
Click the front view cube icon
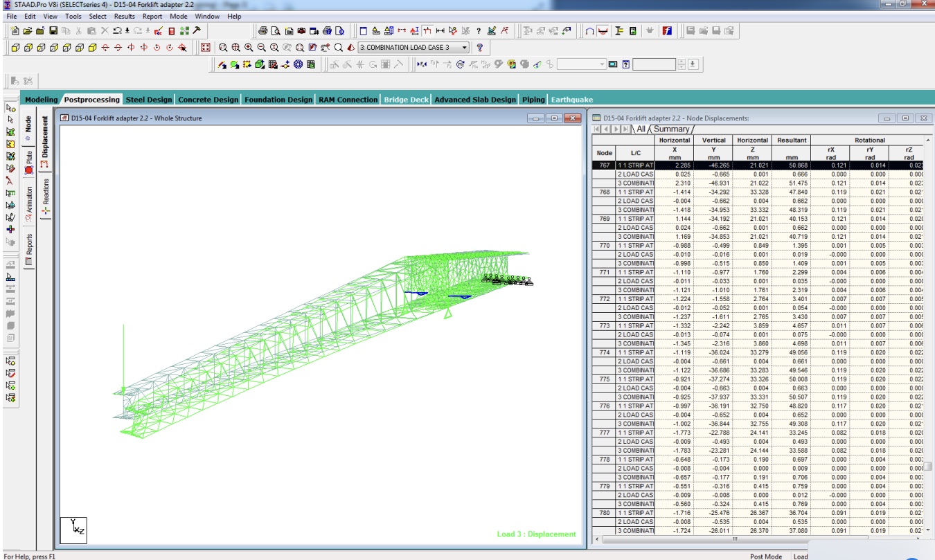[15, 48]
